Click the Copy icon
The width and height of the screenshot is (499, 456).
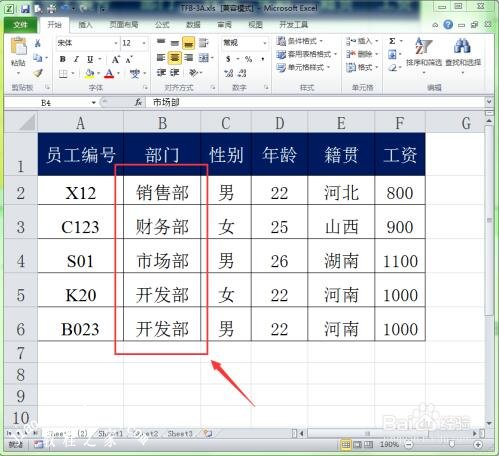(x=38, y=58)
